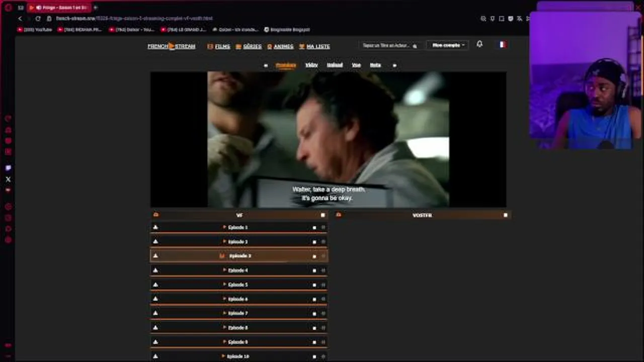The image size is (644, 362).
Task: Click the grey icon ending the Episode 9 row
Action: click(323, 342)
